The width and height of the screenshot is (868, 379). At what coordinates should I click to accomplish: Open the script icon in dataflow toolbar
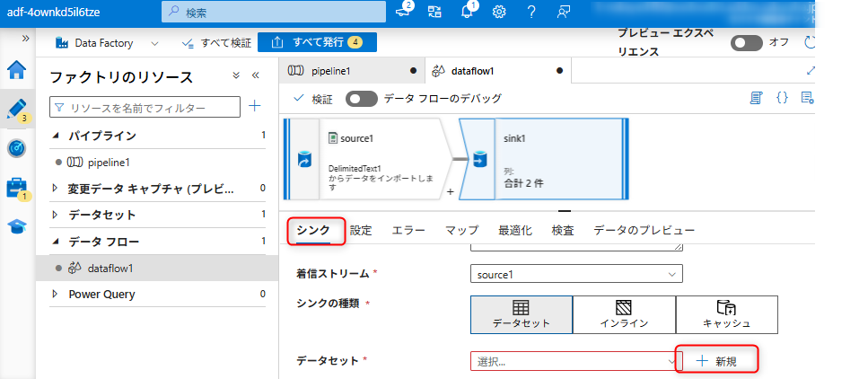coord(757,98)
